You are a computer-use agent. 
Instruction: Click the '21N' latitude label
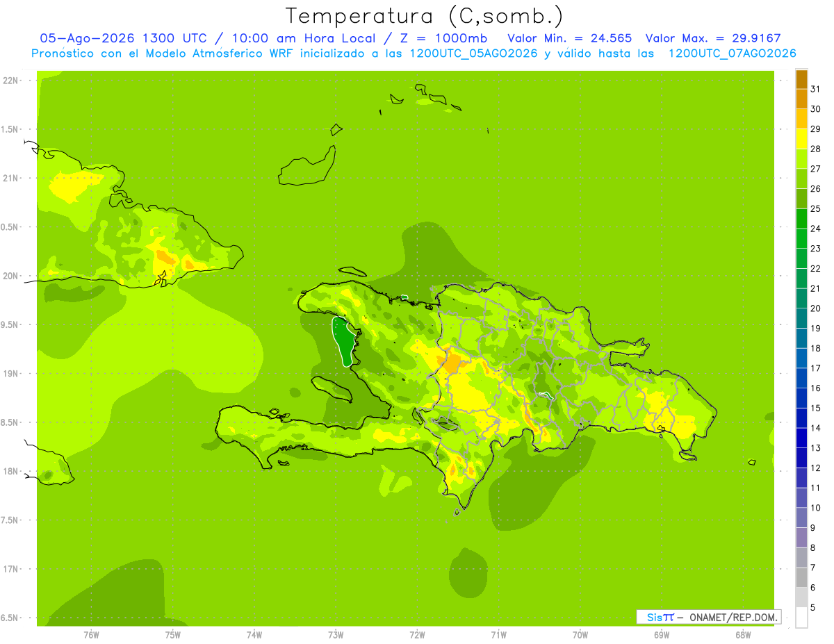click(10, 178)
